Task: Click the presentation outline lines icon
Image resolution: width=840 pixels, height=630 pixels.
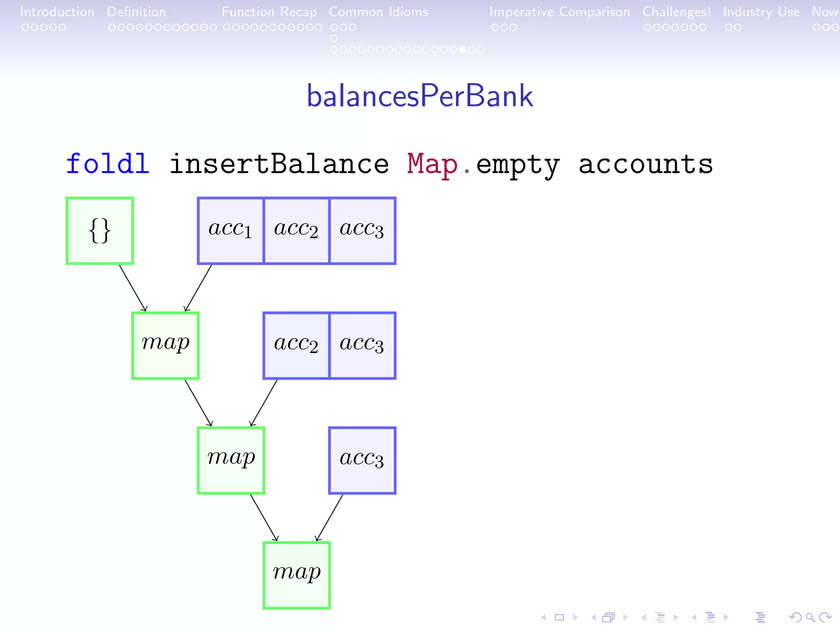Action: 760,617
